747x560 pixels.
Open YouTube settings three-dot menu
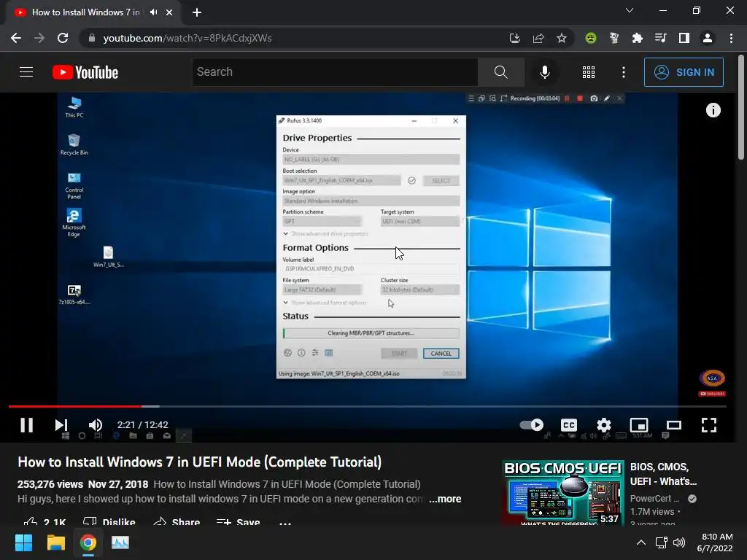click(x=624, y=72)
